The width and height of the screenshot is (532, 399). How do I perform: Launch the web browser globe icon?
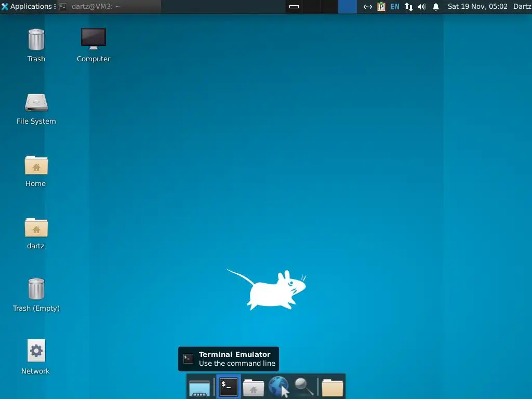point(278,387)
